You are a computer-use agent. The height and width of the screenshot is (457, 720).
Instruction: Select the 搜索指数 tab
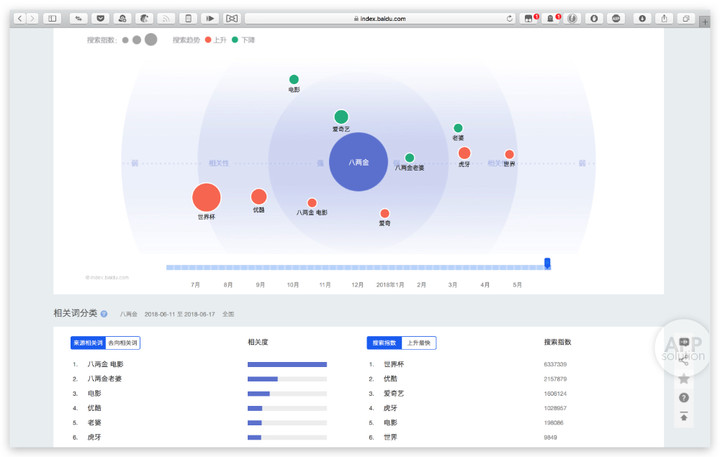point(384,343)
